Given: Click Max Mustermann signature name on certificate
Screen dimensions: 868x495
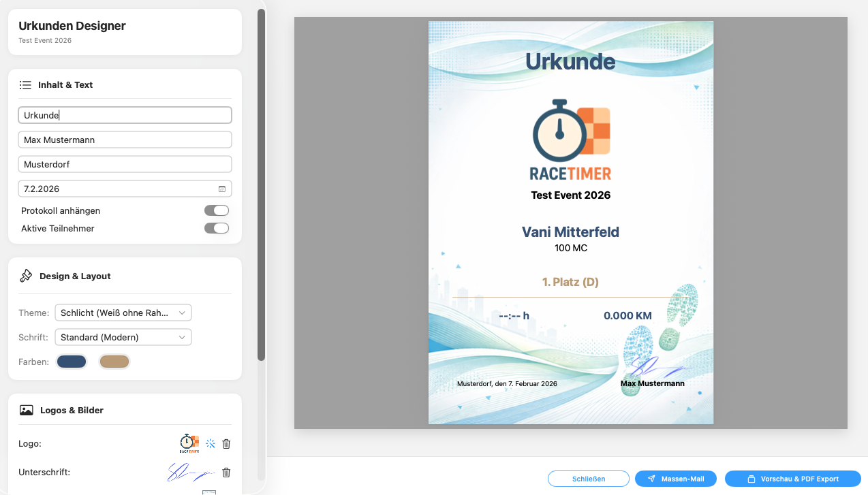Looking at the screenshot, I should pyautogui.click(x=653, y=383).
